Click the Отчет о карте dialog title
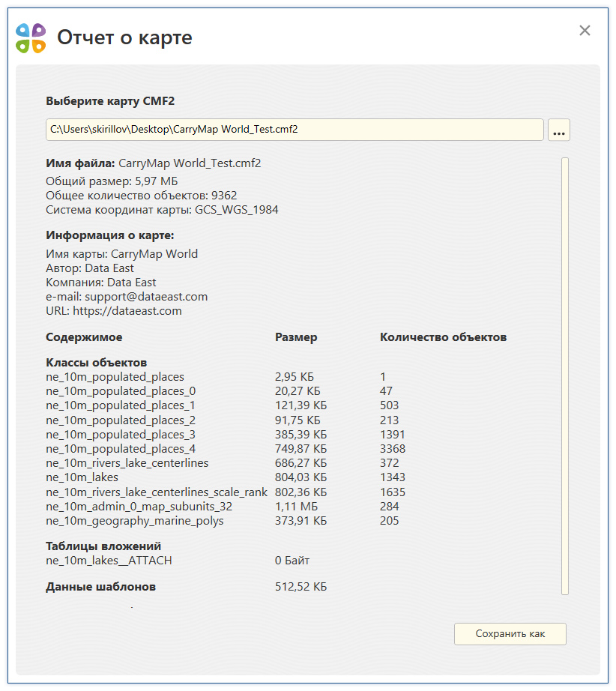Image resolution: width=616 pixels, height=691 pixels. (124, 38)
